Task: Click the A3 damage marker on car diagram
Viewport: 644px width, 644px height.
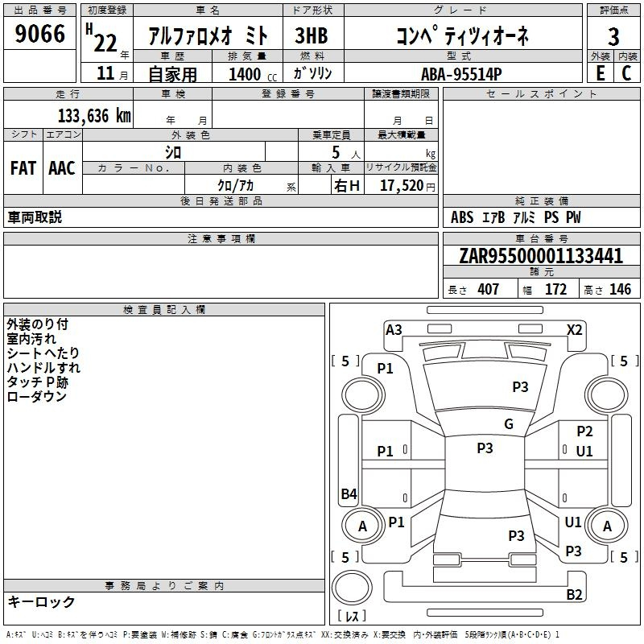Action: [x=394, y=329]
